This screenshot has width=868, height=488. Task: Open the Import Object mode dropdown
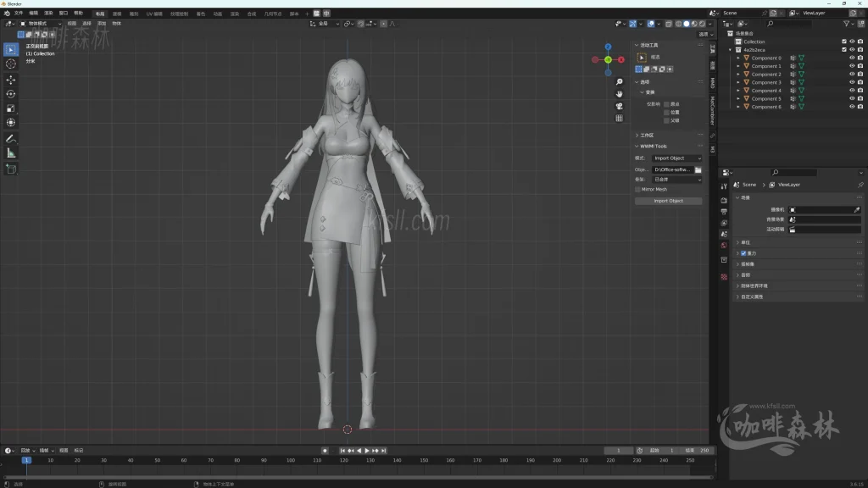677,158
